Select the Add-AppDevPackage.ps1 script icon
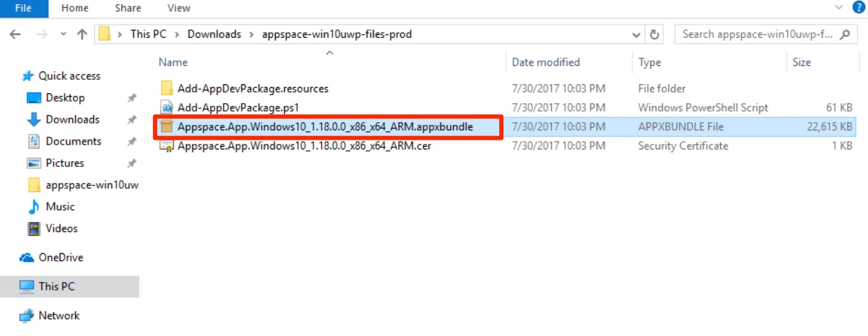The height and width of the screenshot is (336, 868). (x=167, y=107)
